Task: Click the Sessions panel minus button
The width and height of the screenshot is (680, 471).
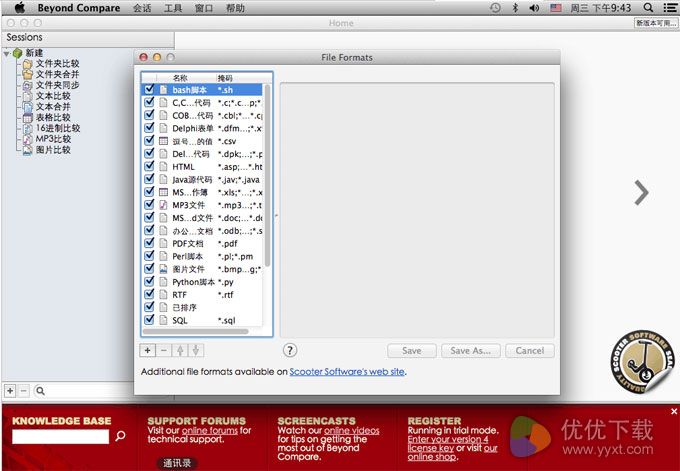Action: coord(24,391)
